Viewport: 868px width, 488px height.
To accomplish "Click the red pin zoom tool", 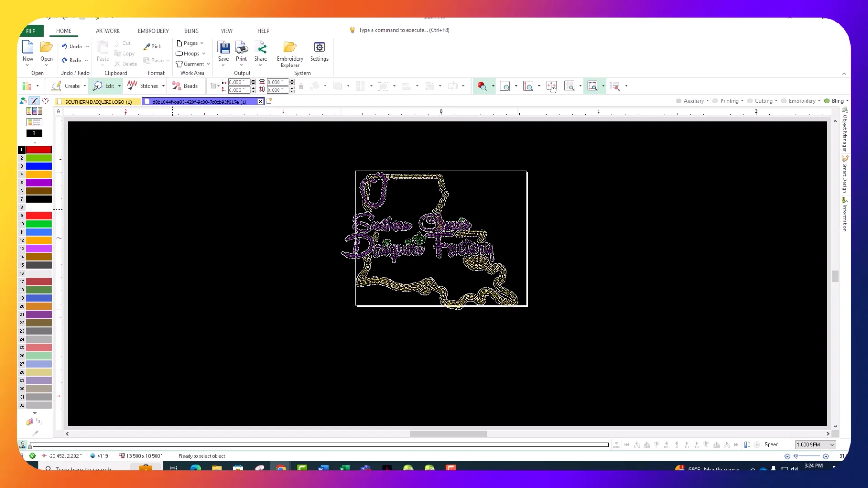I will click(482, 86).
